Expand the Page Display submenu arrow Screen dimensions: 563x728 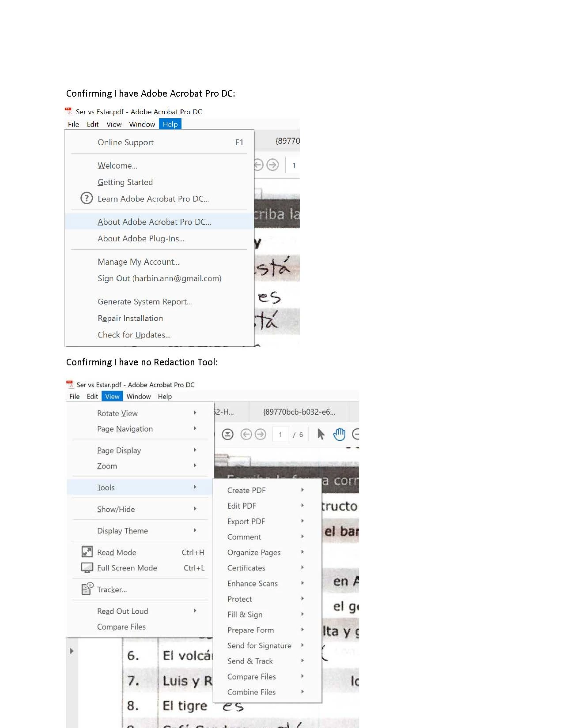pyautogui.click(x=195, y=450)
